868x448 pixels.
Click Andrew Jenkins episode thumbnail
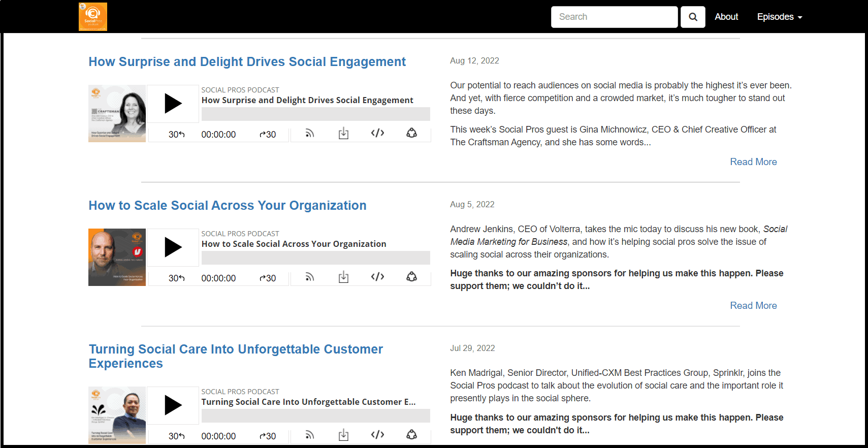point(117,257)
